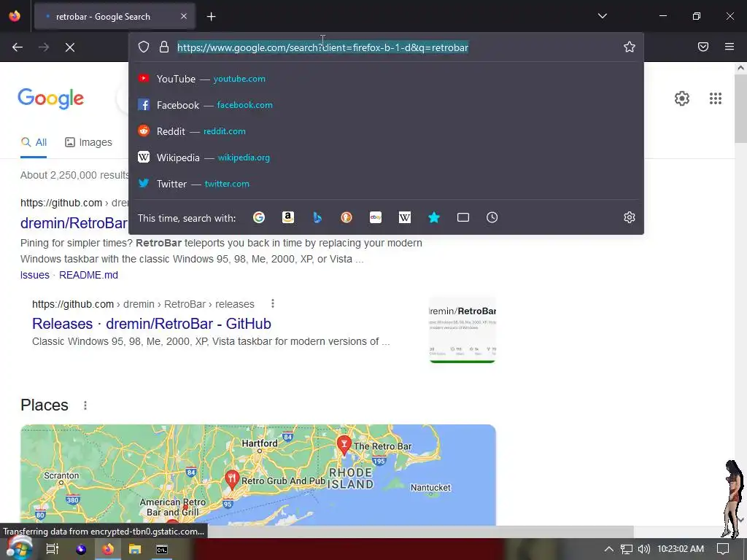This screenshot has width=747, height=560.
Task: Search this time with Google
Action: pyautogui.click(x=259, y=217)
